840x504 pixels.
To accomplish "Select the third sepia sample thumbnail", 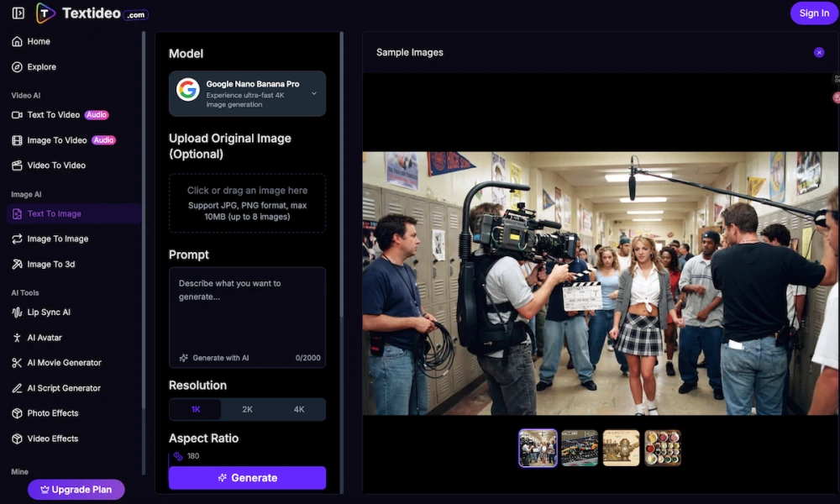I will (621, 448).
